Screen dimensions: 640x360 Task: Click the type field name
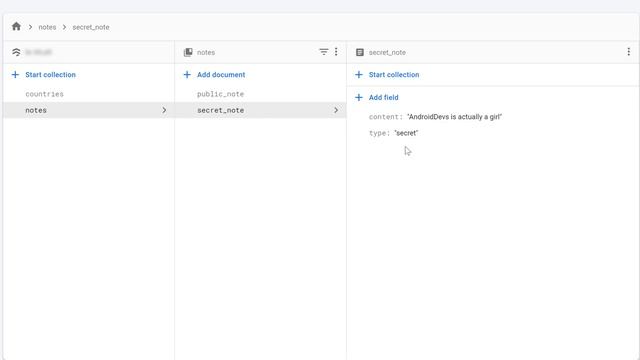tap(379, 133)
